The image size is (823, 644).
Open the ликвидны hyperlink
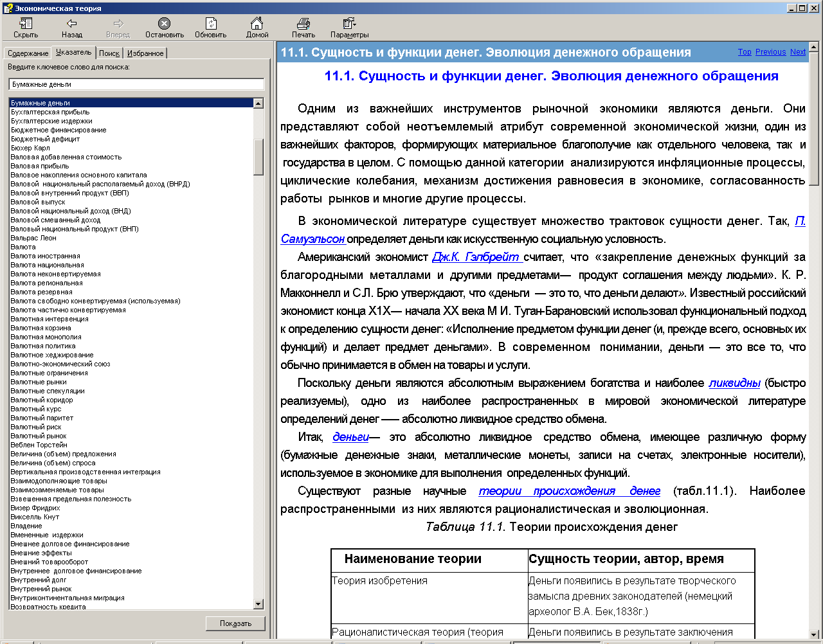click(x=734, y=383)
